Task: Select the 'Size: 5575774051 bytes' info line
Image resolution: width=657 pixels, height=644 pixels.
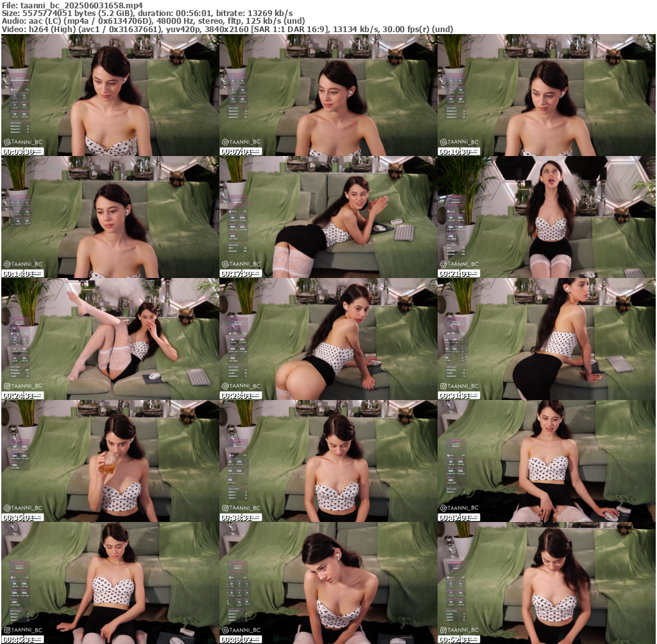Action: coord(147,13)
